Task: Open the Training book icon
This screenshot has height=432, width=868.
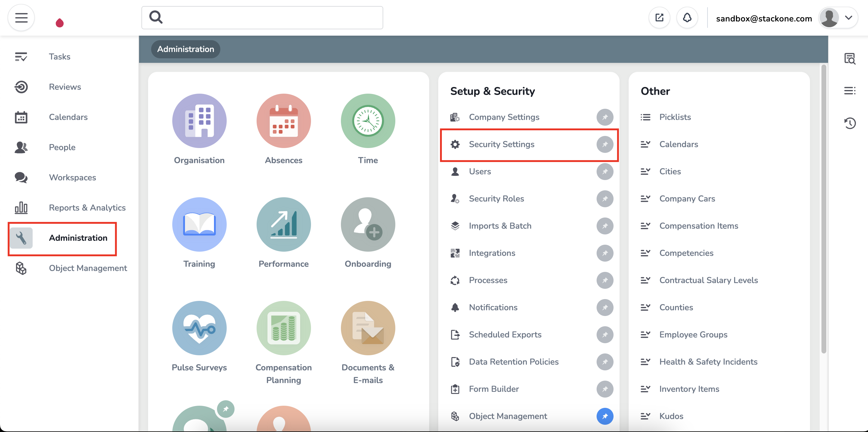Action: pos(199,224)
